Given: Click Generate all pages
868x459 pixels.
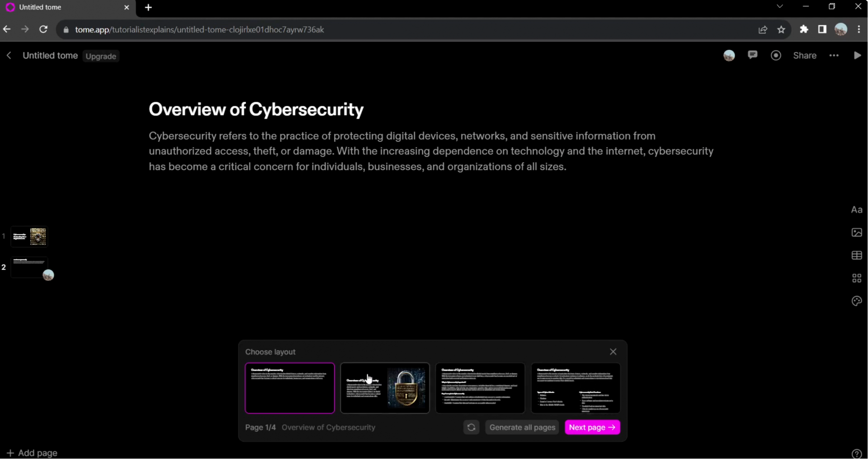Looking at the screenshot, I should pos(522,427).
